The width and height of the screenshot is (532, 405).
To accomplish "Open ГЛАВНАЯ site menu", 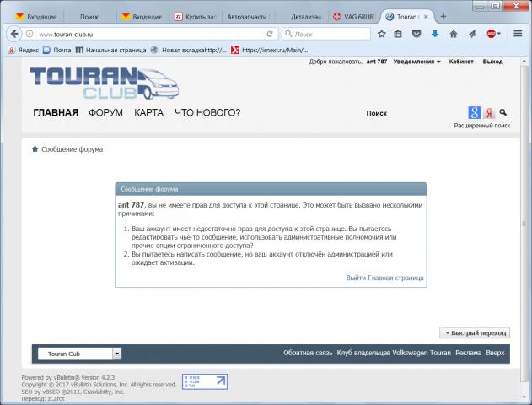I will (x=56, y=112).
